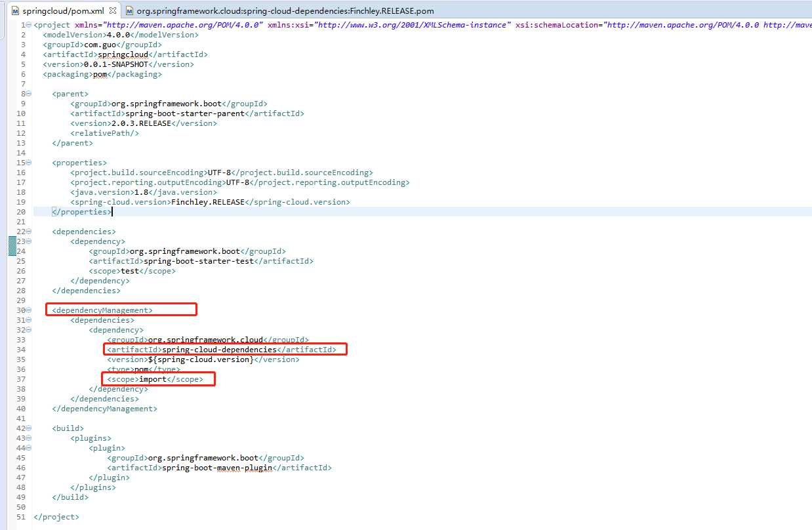The width and height of the screenshot is (812, 530).
Task: Click the spring-boot-starter-test artifactId line
Action: (x=201, y=261)
